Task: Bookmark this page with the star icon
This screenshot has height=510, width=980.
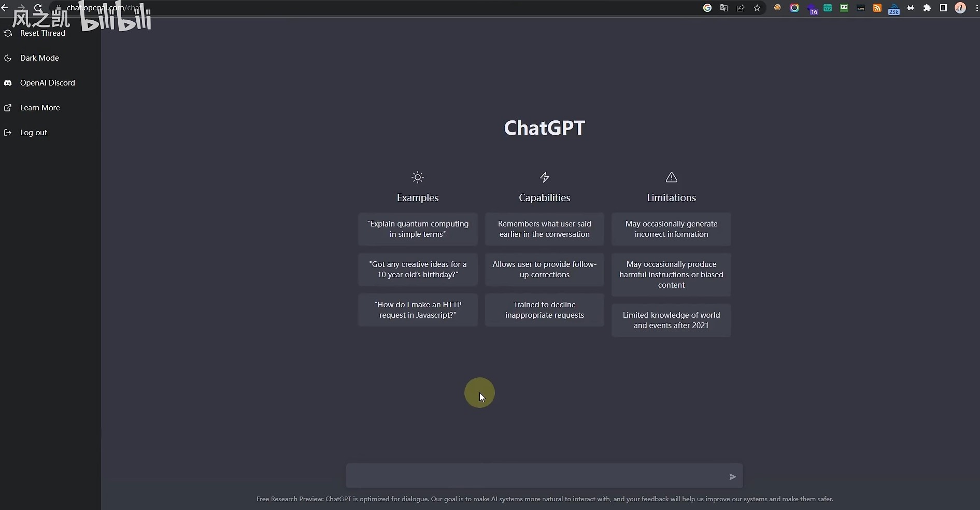Action: pos(757,8)
